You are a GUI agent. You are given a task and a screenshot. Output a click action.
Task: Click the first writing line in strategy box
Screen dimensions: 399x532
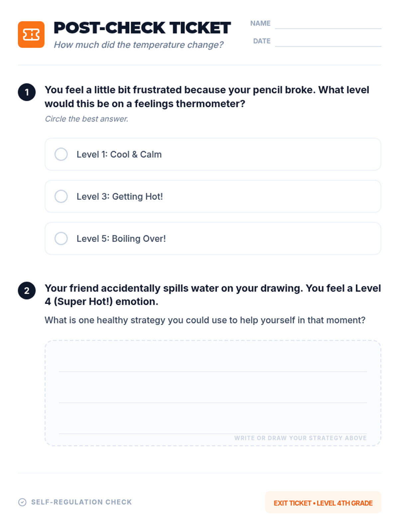click(x=213, y=371)
